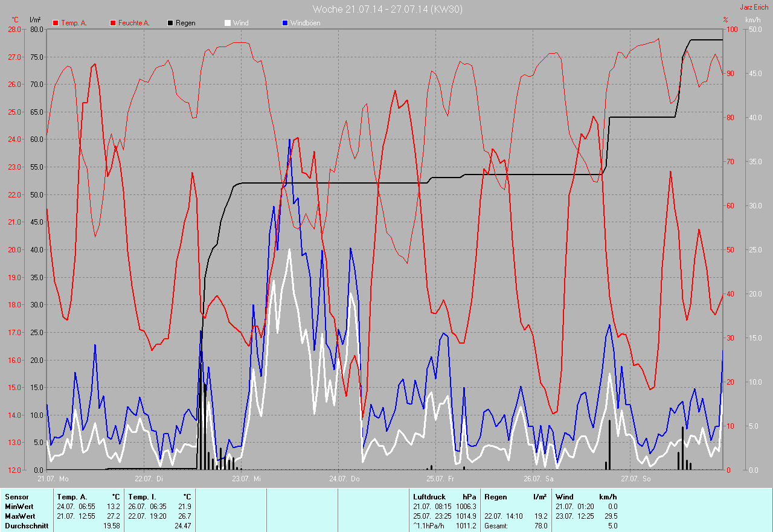Click the Regen maximum value '19.2'
This screenshot has height=532, width=773.
[540, 516]
